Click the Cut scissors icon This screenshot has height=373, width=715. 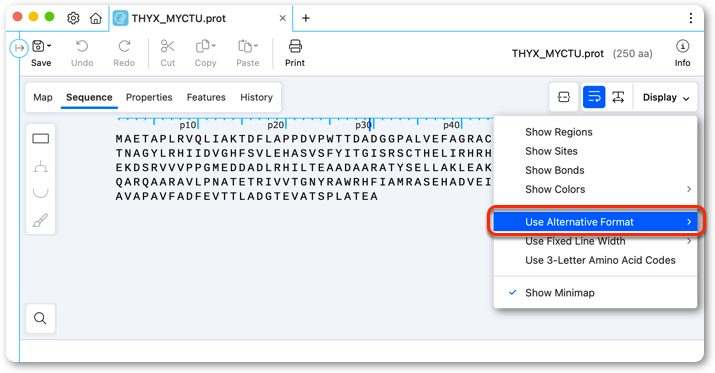click(167, 47)
